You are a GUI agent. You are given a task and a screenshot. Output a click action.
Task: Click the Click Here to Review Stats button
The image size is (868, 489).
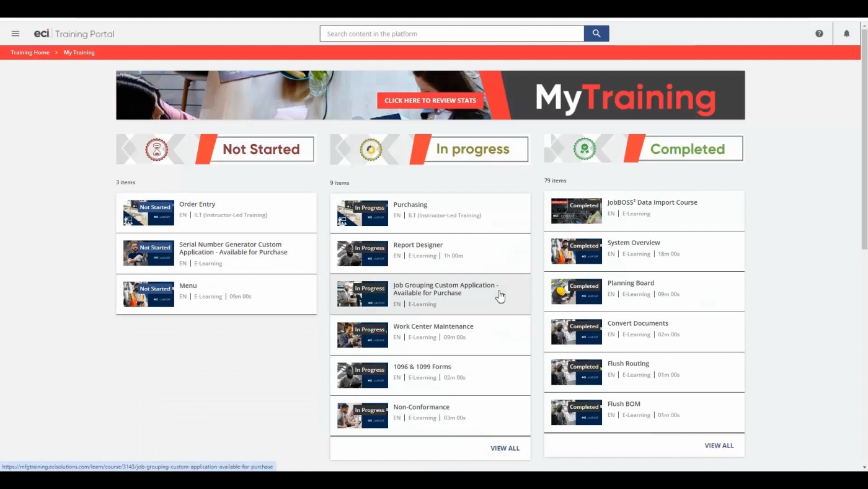(430, 101)
